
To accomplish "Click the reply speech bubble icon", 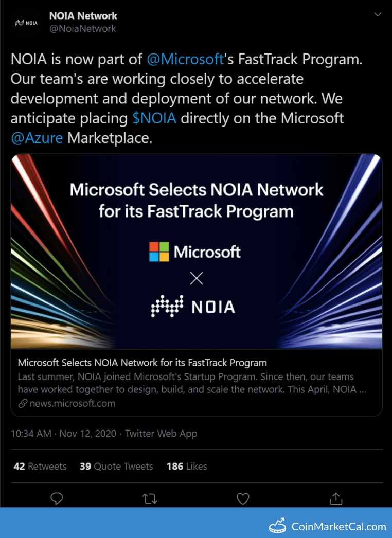I will tap(57, 498).
